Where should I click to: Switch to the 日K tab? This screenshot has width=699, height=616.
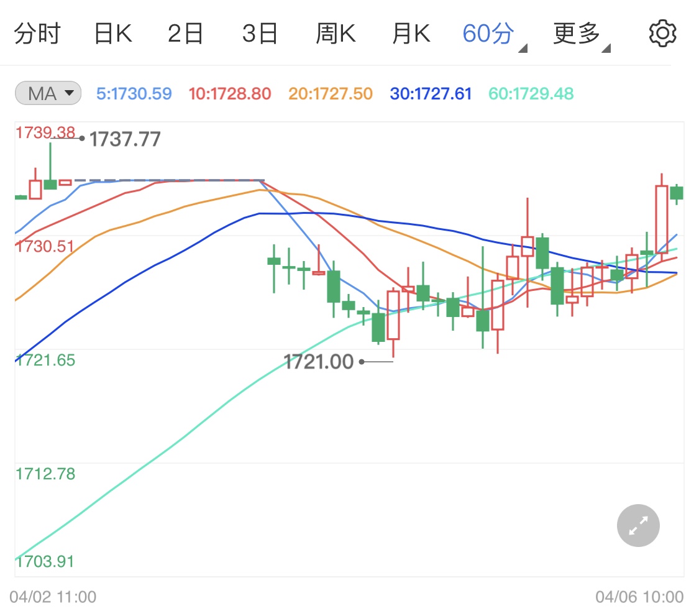click(113, 33)
